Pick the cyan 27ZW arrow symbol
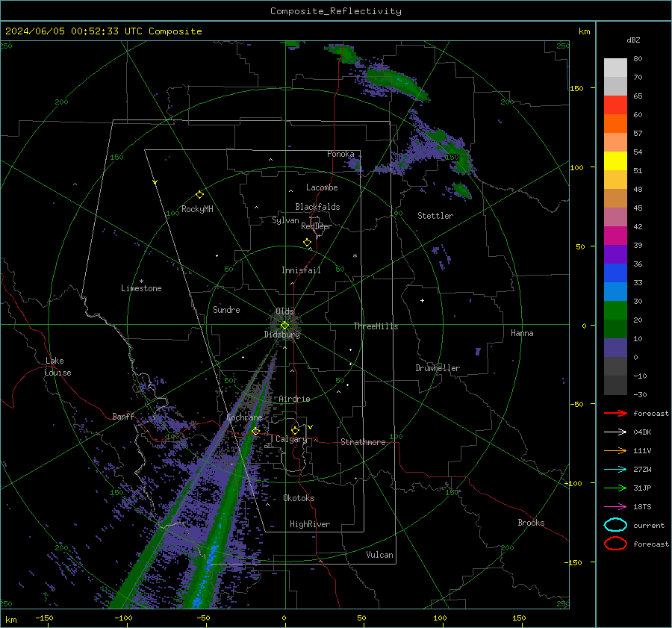 (x=615, y=469)
